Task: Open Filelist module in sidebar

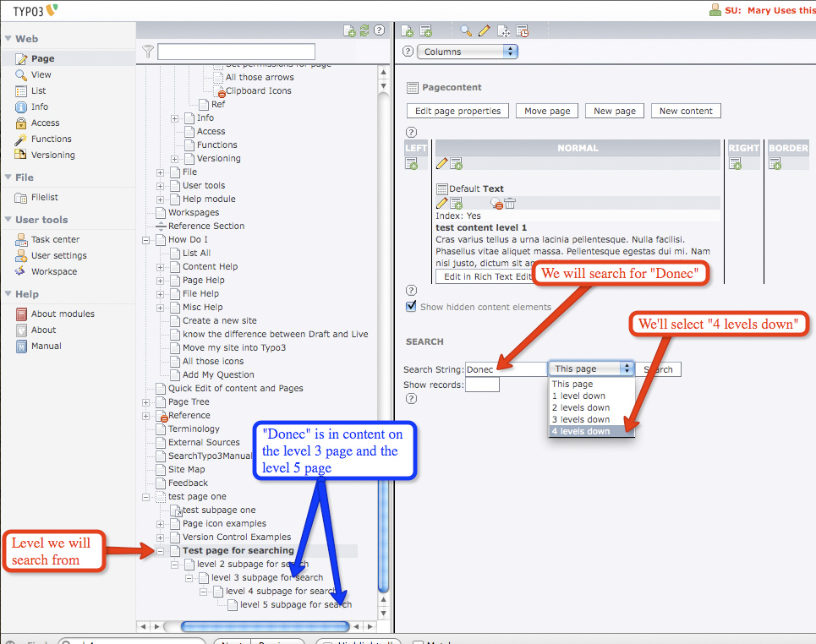Action: [x=44, y=197]
